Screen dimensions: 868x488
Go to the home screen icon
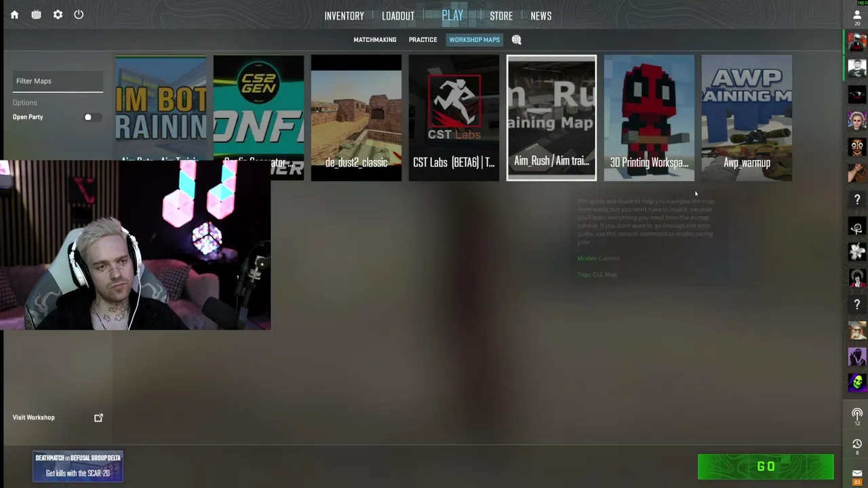click(14, 15)
